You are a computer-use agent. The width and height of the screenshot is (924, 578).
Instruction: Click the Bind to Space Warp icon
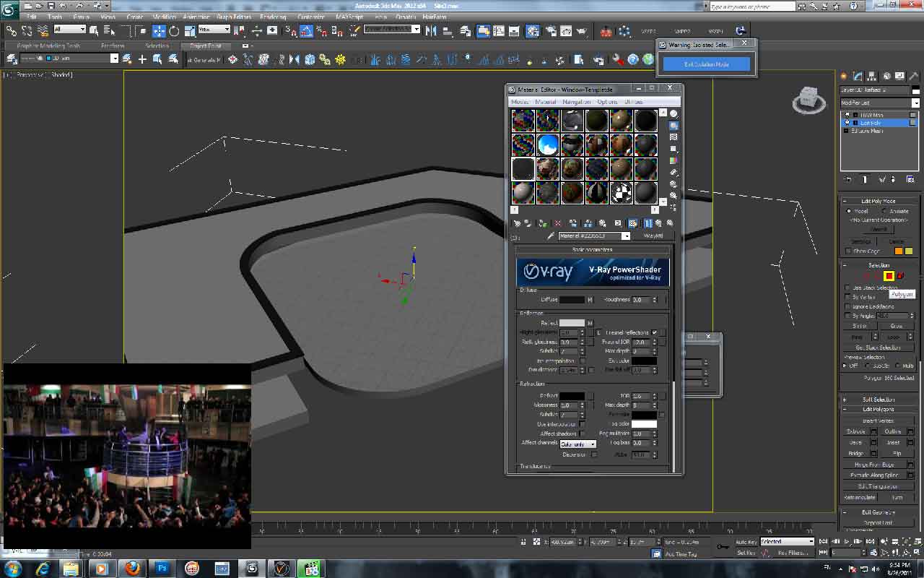[43, 30]
